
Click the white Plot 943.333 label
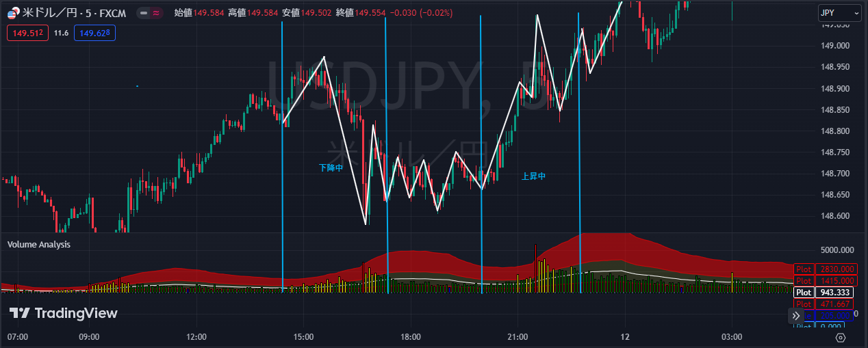pyautogui.click(x=825, y=292)
